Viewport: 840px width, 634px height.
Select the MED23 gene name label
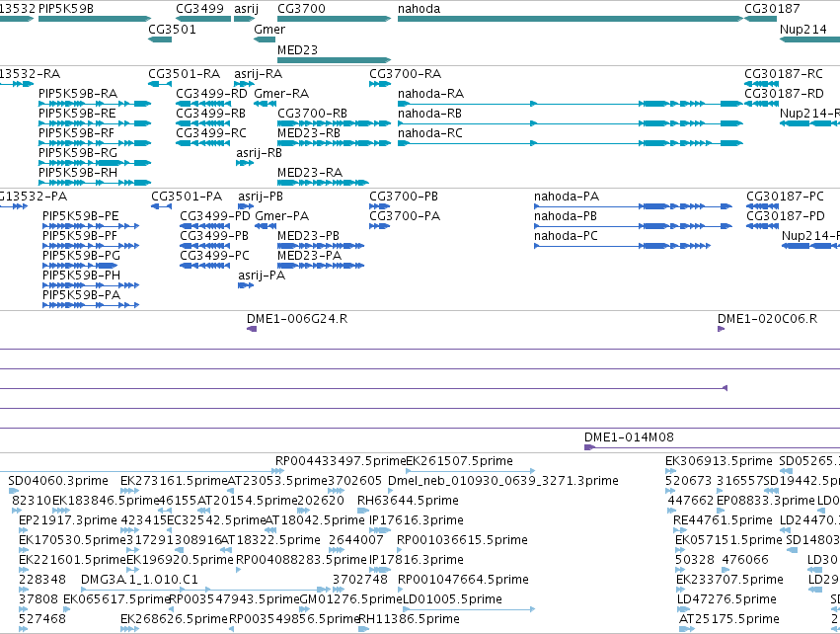click(x=297, y=49)
